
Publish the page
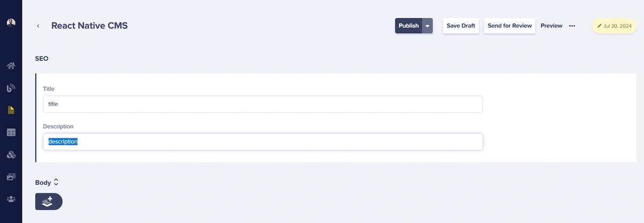click(409, 26)
